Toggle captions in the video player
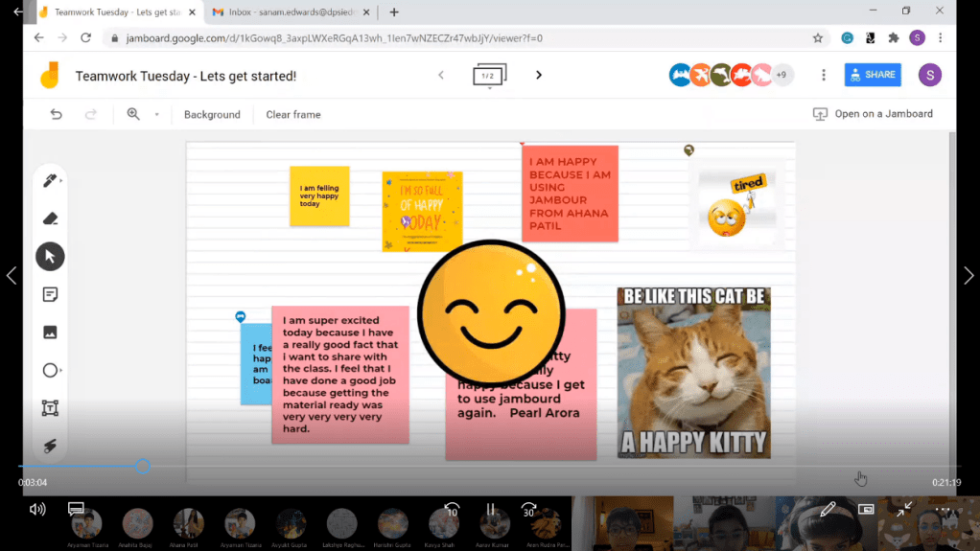The height and width of the screenshot is (551, 980). point(77,509)
